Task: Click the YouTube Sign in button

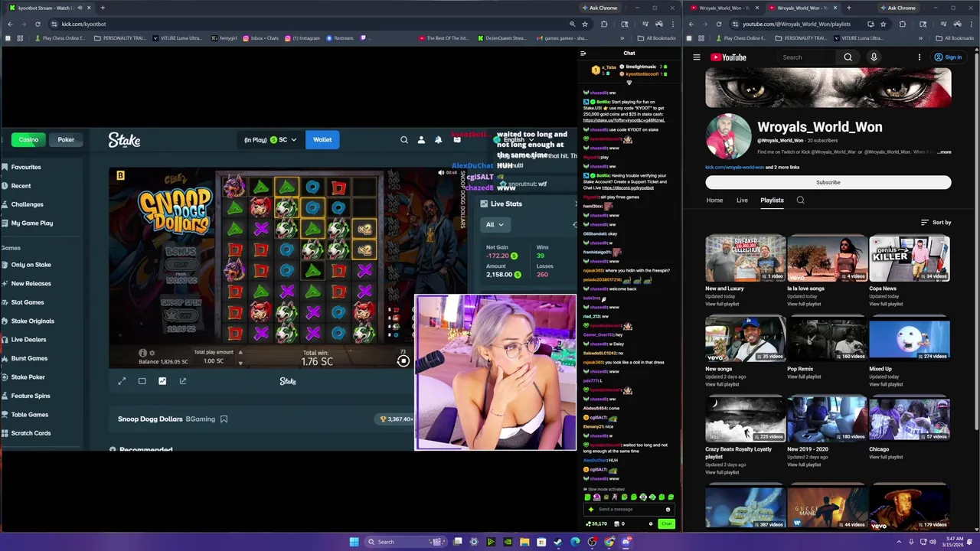Action: click(x=948, y=57)
